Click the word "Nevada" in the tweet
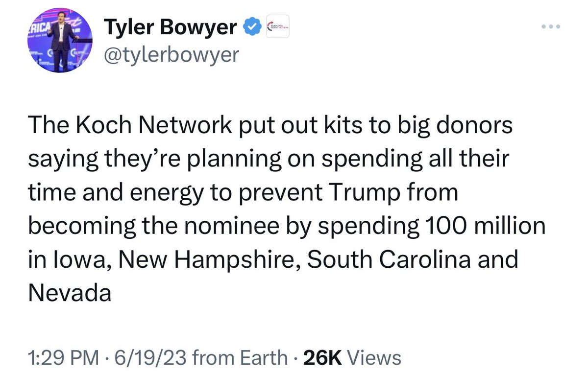 click(70, 293)
